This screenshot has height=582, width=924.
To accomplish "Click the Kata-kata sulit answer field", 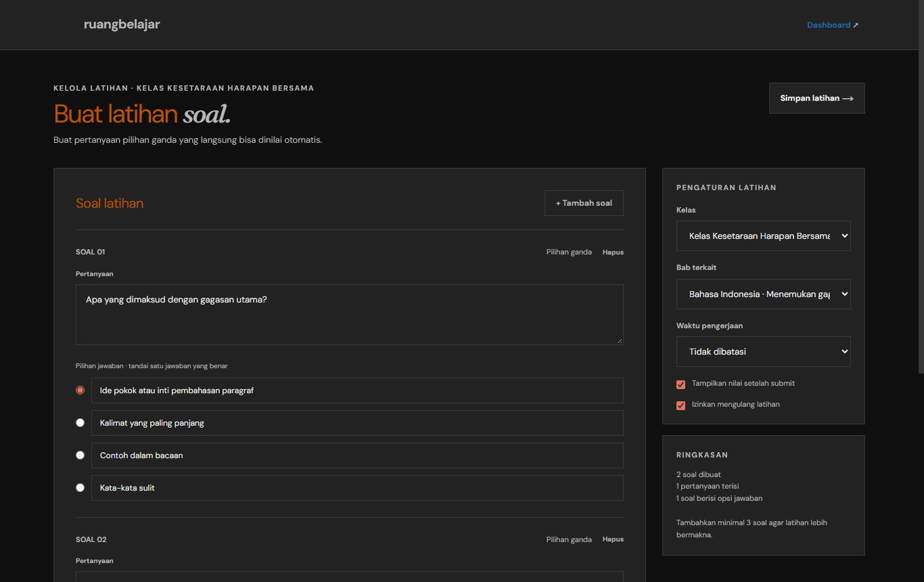I will click(357, 488).
